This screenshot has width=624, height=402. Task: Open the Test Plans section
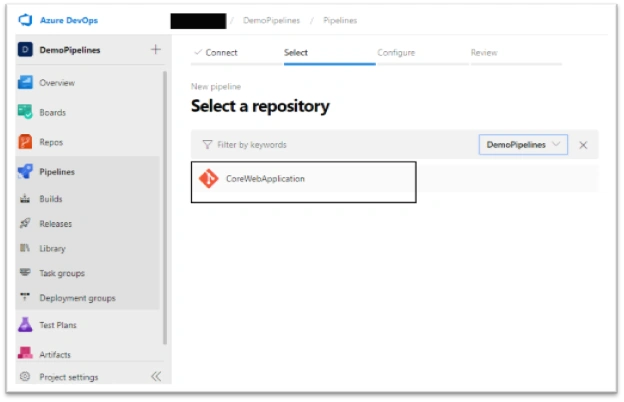pos(58,325)
